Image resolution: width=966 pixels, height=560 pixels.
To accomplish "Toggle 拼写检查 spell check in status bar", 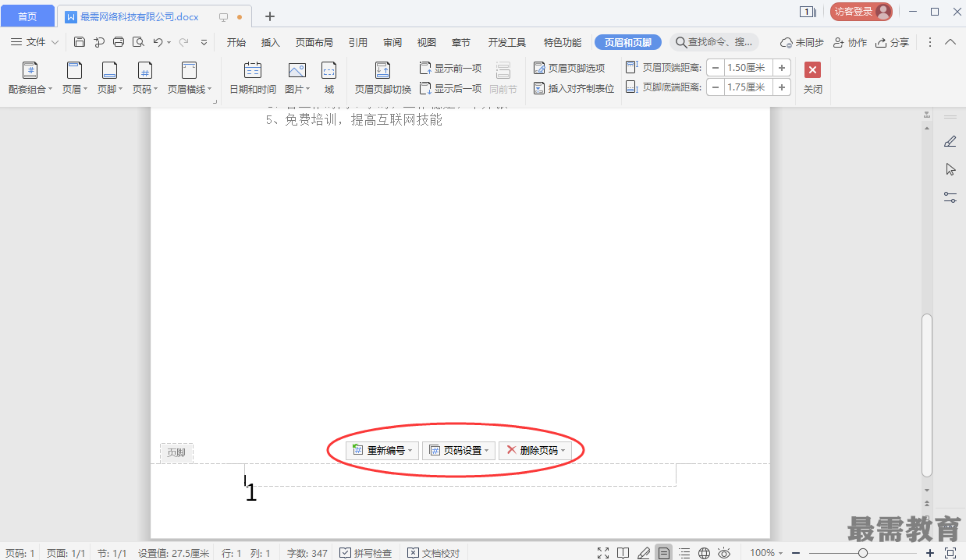I will [x=365, y=553].
